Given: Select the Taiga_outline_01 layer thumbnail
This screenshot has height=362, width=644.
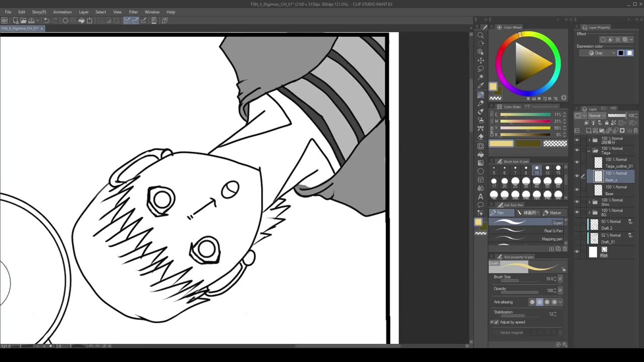Looking at the screenshot, I should (x=598, y=163).
